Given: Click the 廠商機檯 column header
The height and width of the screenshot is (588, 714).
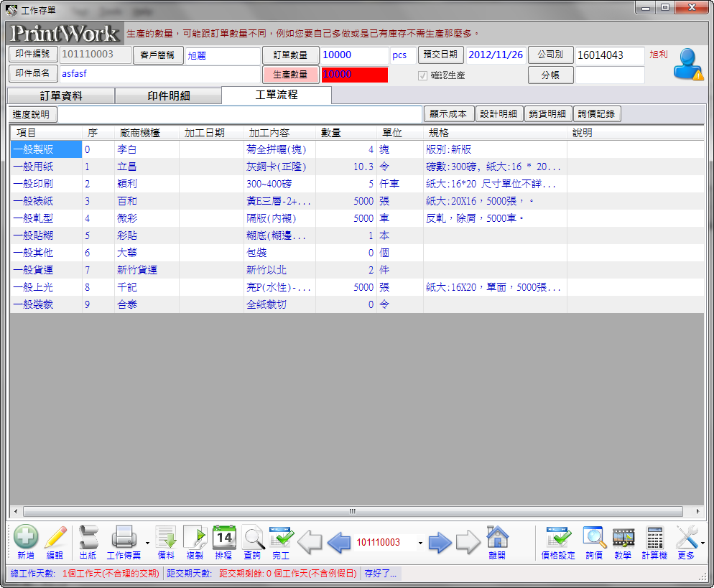Looking at the screenshot, I should [147, 133].
